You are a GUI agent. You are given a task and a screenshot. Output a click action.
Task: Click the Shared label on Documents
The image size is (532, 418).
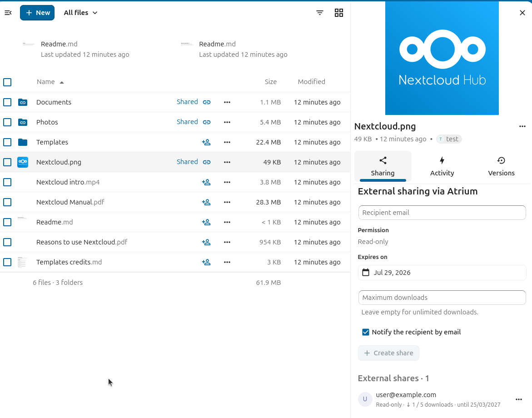[187, 102]
